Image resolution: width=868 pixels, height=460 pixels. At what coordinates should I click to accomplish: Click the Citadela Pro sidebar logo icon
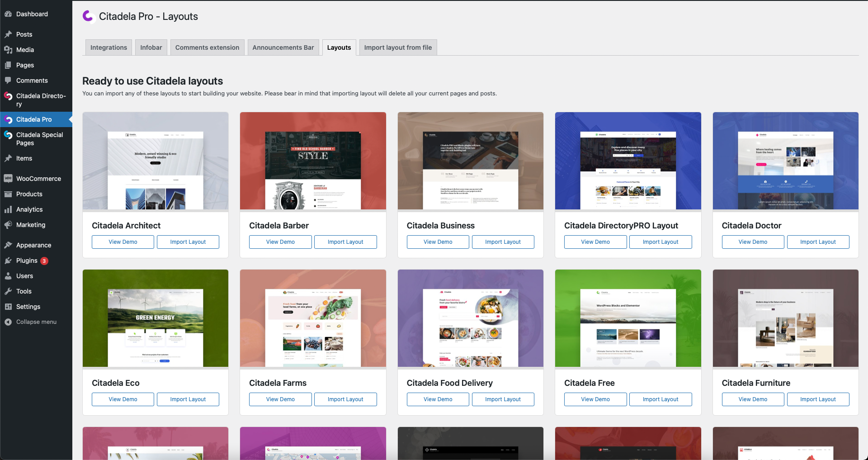coord(8,119)
